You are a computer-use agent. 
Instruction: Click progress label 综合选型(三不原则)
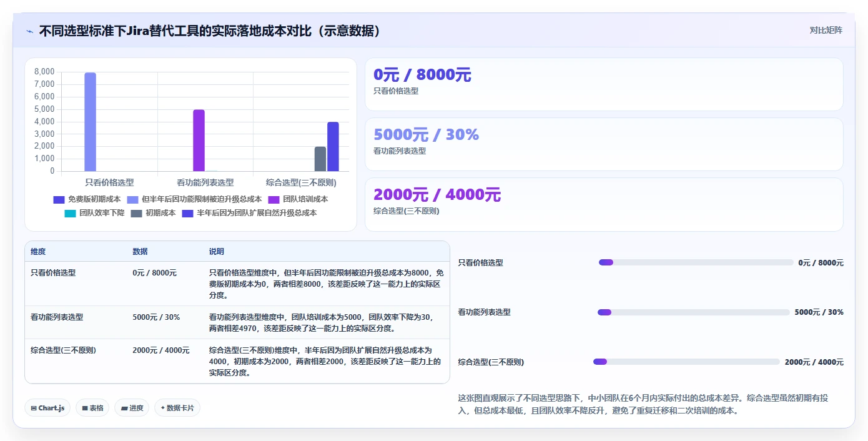(x=491, y=362)
